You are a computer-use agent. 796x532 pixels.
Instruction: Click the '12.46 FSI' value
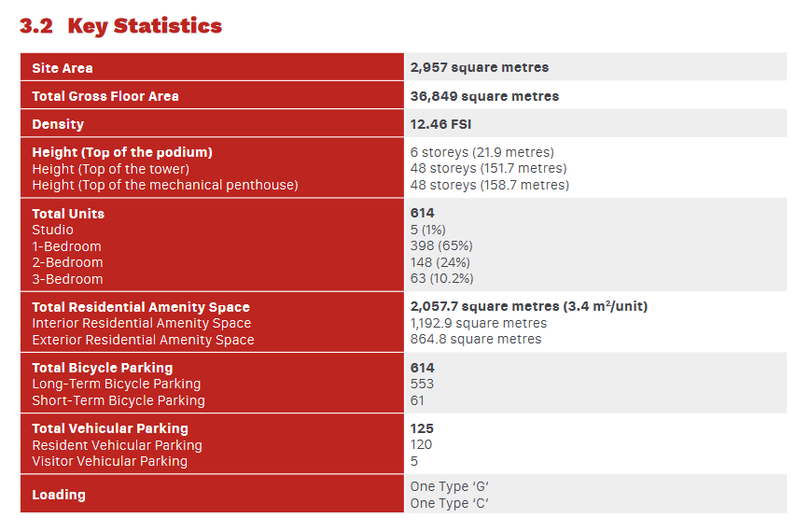pos(440,124)
